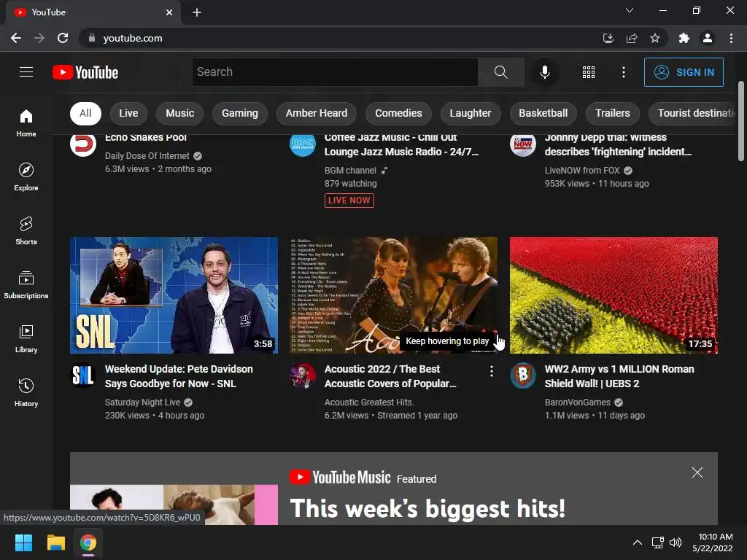747x560 pixels.
Task: Select the Basketball filter chip
Action: (x=543, y=113)
